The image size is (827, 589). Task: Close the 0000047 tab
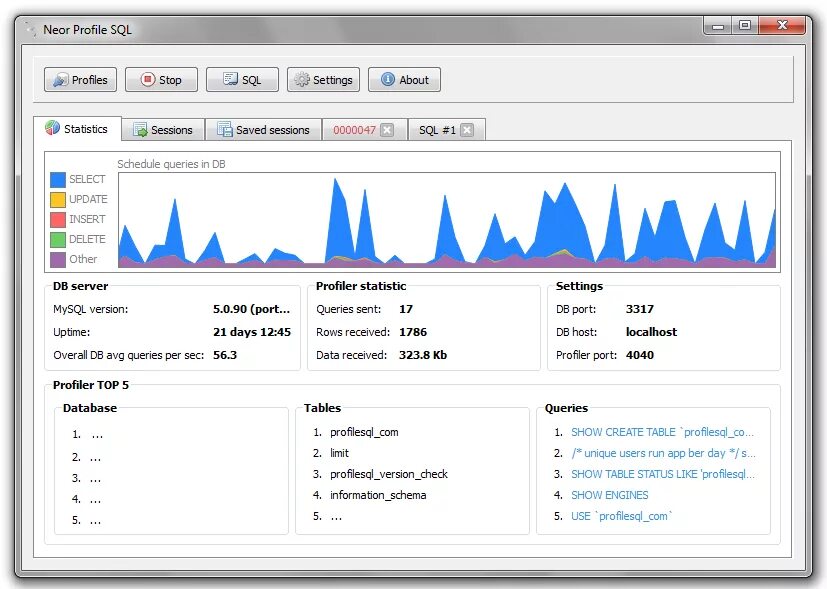tap(387, 130)
